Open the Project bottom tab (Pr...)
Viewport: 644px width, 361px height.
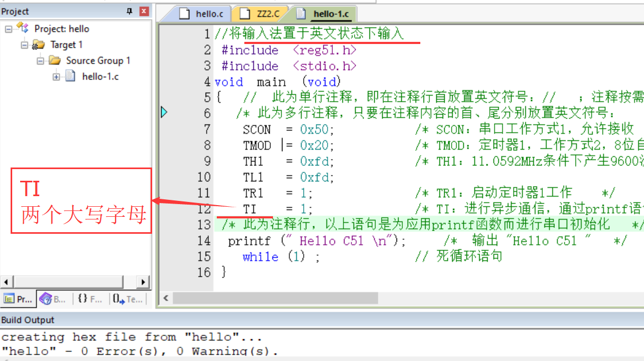pyautogui.click(x=19, y=299)
